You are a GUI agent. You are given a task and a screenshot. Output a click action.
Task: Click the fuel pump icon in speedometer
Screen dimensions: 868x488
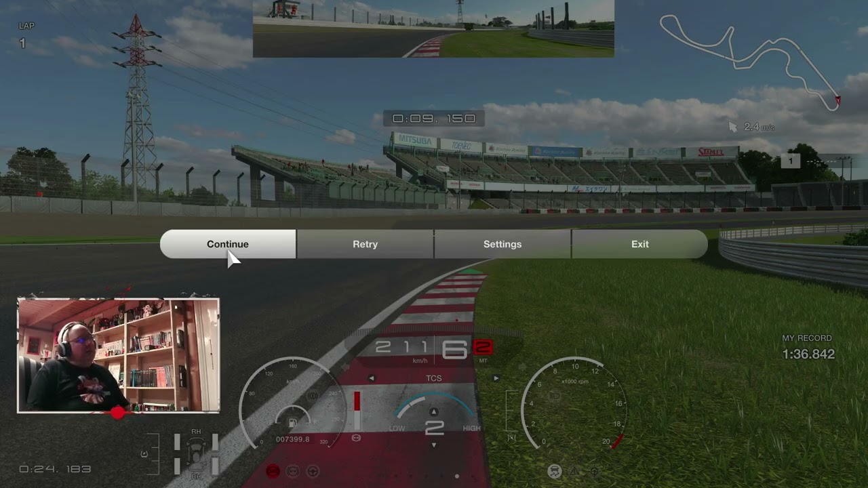point(292,424)
